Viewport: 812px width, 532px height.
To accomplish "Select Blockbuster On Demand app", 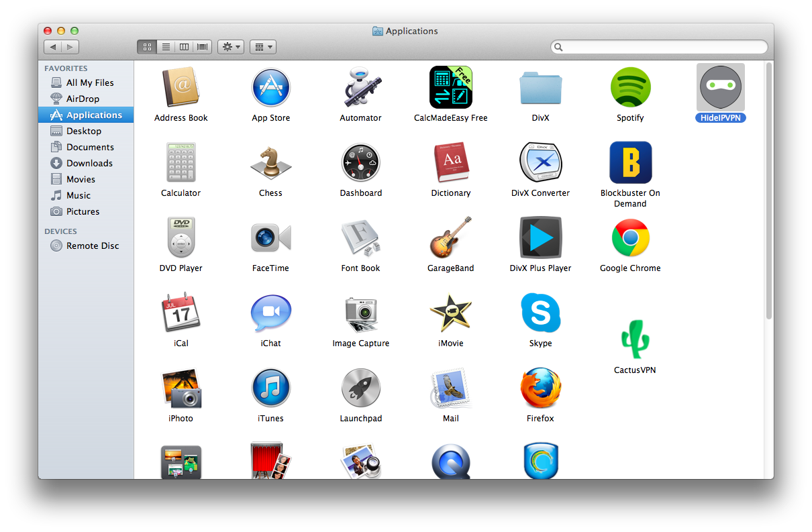I will [x=631, y=162].
